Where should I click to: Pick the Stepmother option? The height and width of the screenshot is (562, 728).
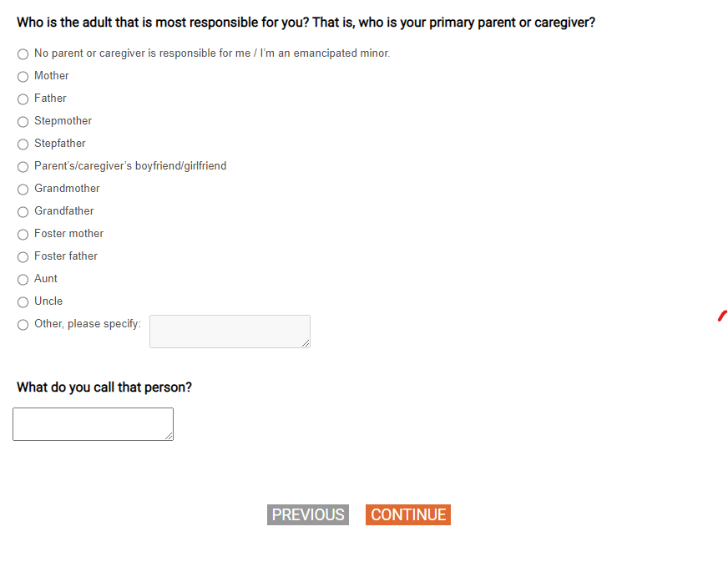pos(23,121)
